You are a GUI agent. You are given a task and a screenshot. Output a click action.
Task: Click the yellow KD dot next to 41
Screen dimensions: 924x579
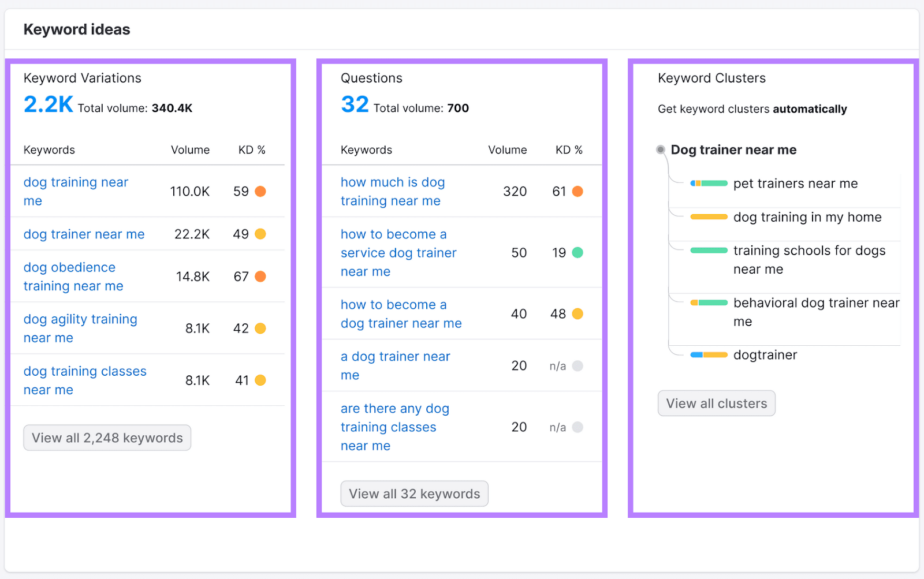pyautogui.click(x=260, y=380)
